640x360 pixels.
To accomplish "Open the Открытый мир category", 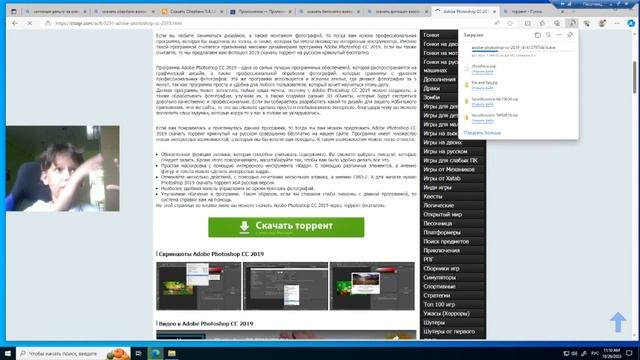I will [442, 214].
